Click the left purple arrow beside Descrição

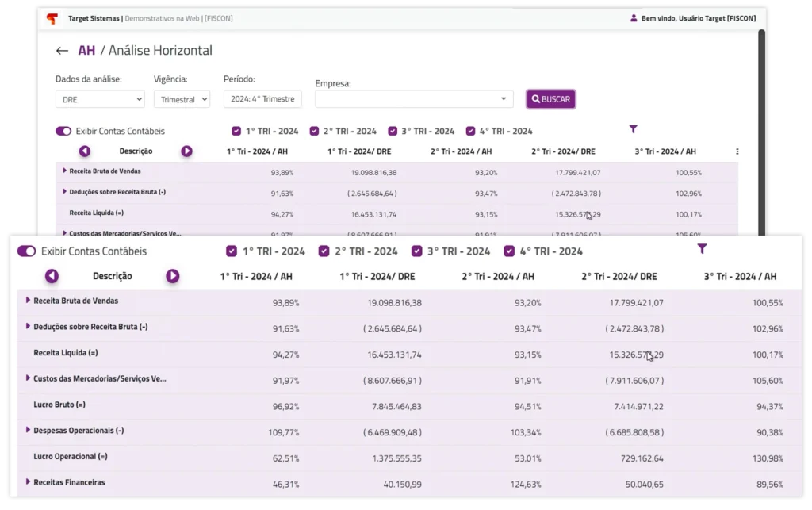click(x=85, y=151)
